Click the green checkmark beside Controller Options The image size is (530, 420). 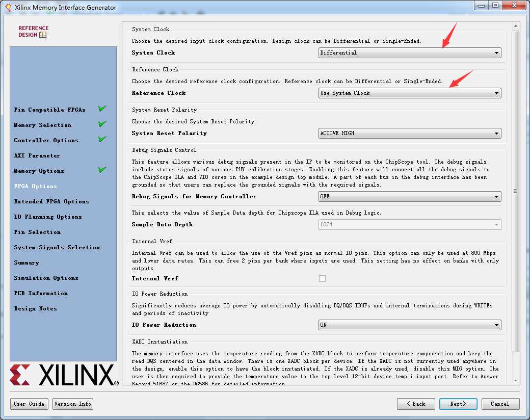(x=102, y=139)
